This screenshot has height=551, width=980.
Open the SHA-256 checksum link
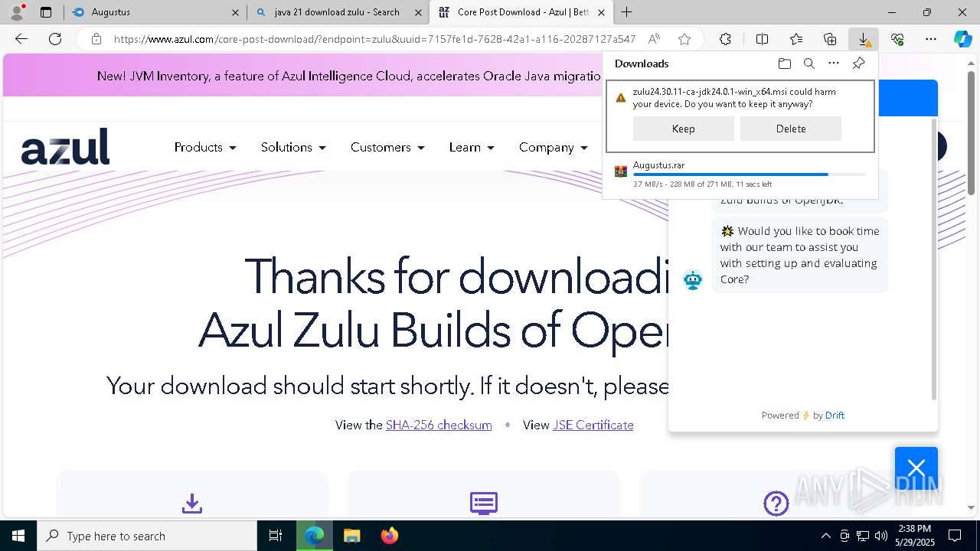tap(439, 425)
